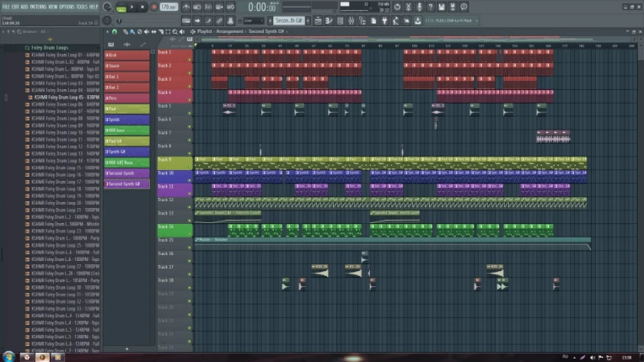Mute Track 1 using its green dot
644x362 pixels.
(x=190, y=60)
